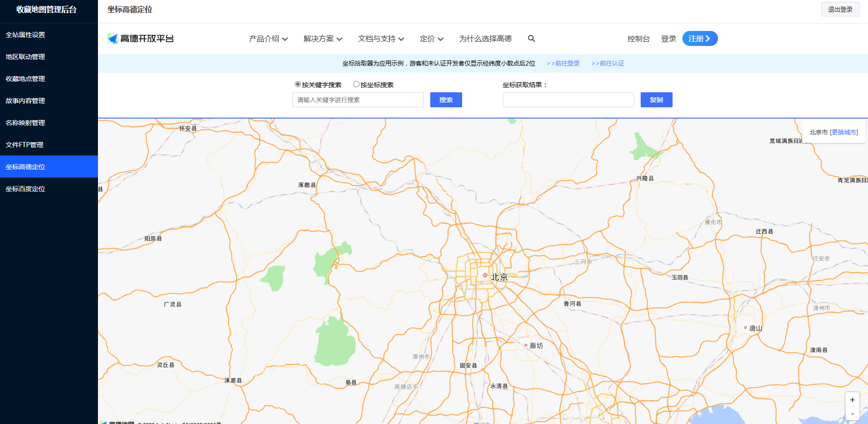Viewport: 868px width, 424px height.
Task: Expand 产品介绍 dropdown menu
Action: 268,38
